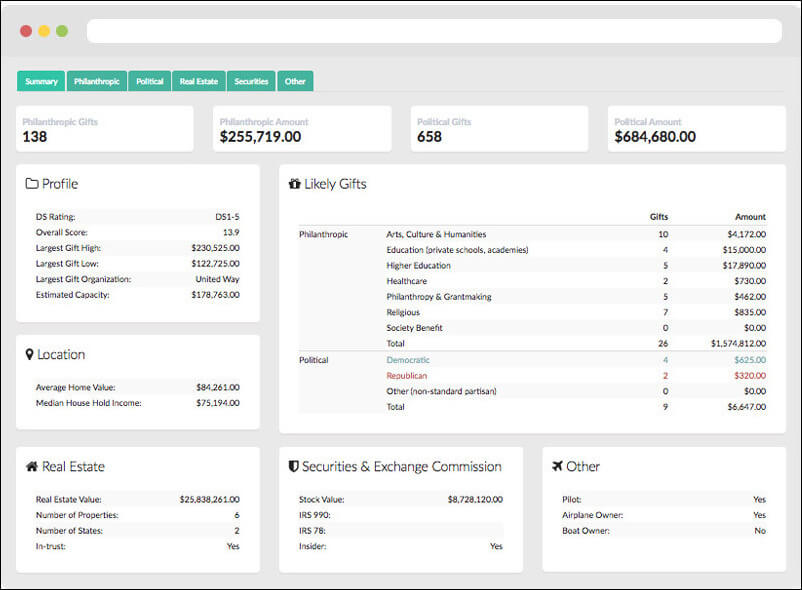
Task: Select the Philanthropic Gifts stat card
Action: point(104,127)
